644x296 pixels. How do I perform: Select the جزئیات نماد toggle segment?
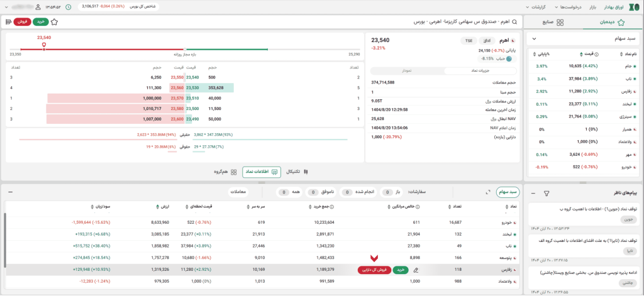tap(481, 71)
